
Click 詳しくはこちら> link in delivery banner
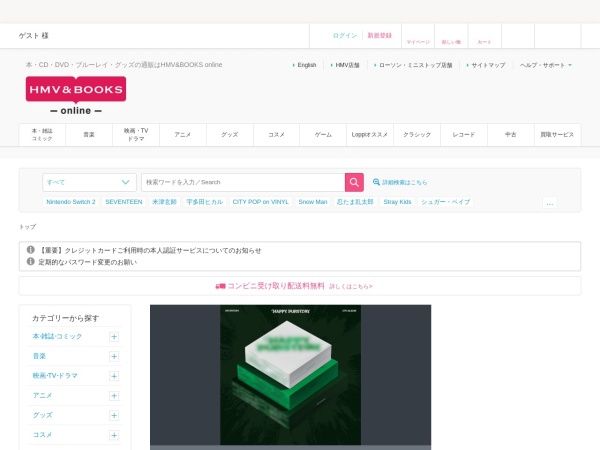[351, 286]
